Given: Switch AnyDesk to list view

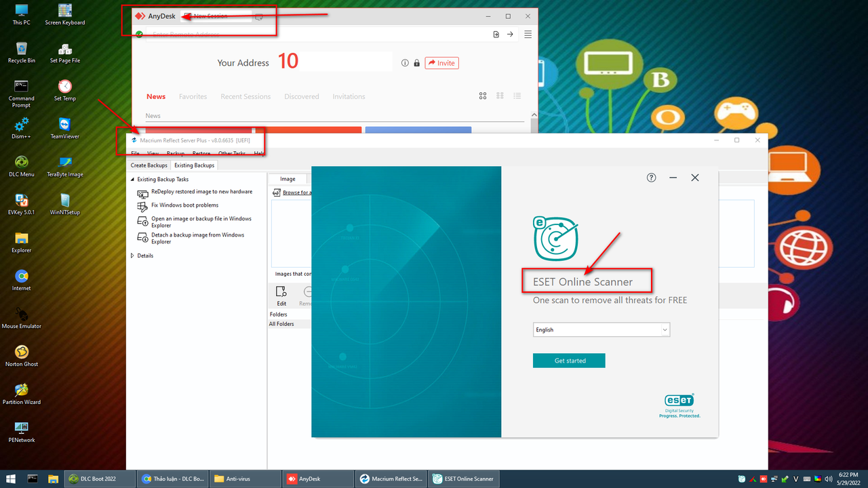Looking at the screenshot, I should pyautogui.click(x=517, y=96).
